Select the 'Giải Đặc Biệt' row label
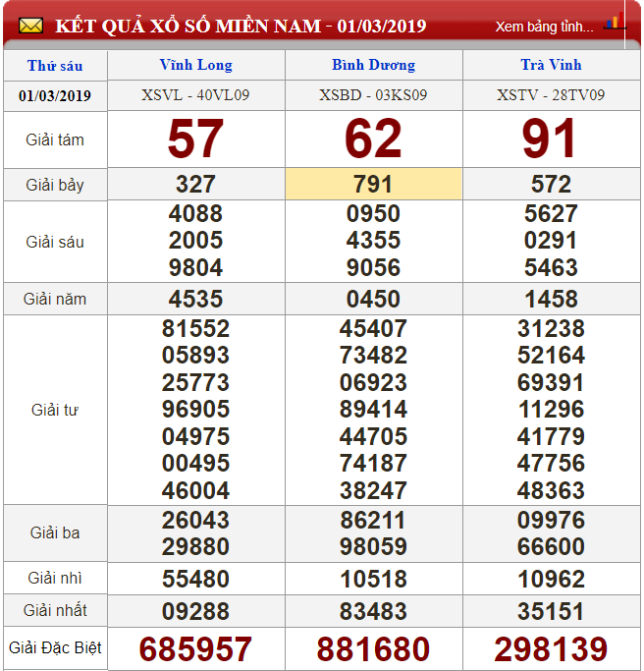The image size is (644, 671). click(55, 647)
